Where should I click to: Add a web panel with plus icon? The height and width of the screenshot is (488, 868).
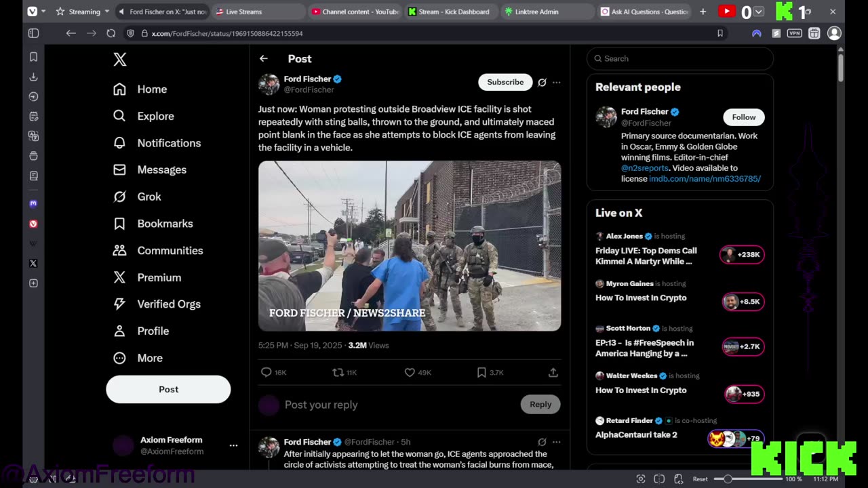pos(33,283)
